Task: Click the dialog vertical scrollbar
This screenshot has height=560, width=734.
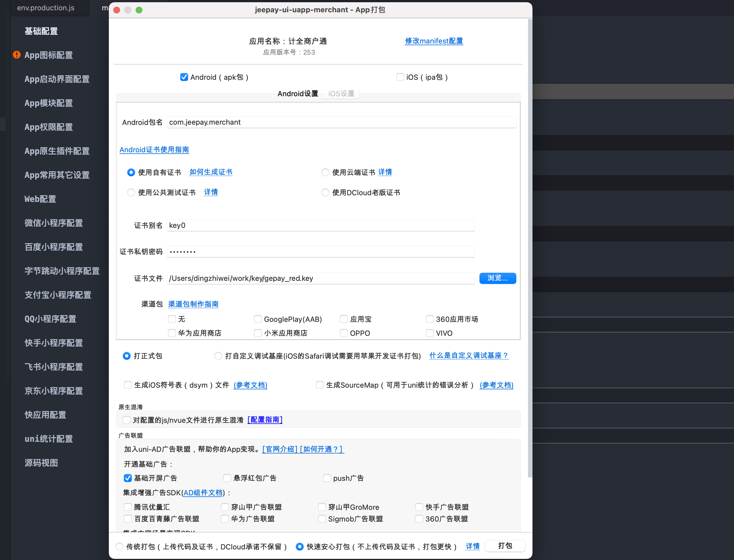Action: 530,248
